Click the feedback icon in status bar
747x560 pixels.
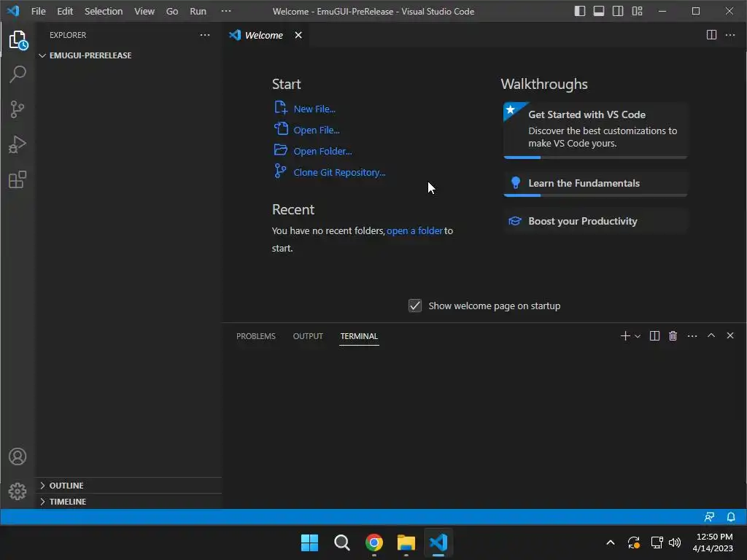709,517
